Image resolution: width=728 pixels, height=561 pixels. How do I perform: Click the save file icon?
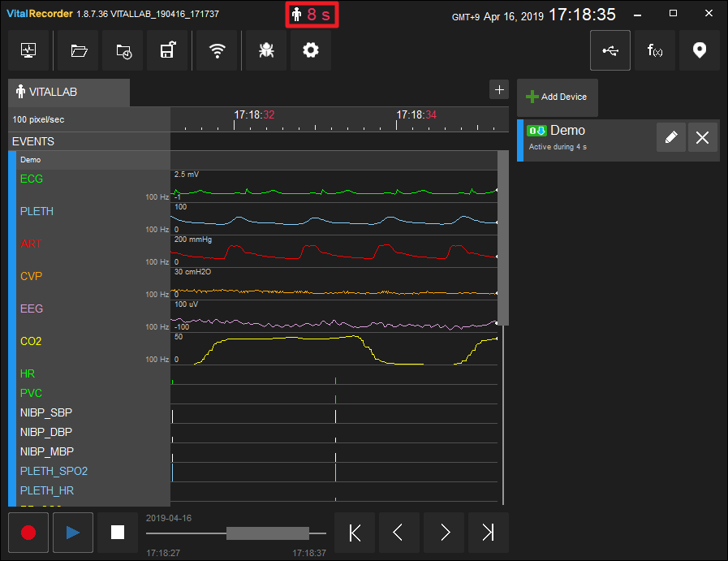[x=168, y=50]
